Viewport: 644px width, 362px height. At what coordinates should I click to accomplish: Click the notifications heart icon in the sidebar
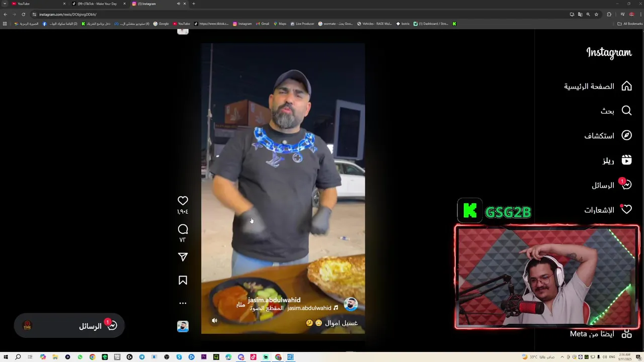(x=626, y=210)
